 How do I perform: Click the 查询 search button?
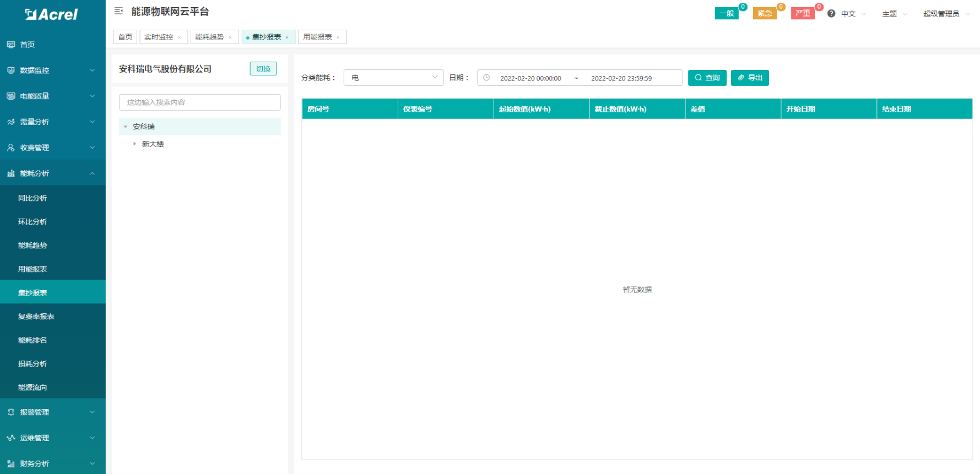tap(707, 78)
